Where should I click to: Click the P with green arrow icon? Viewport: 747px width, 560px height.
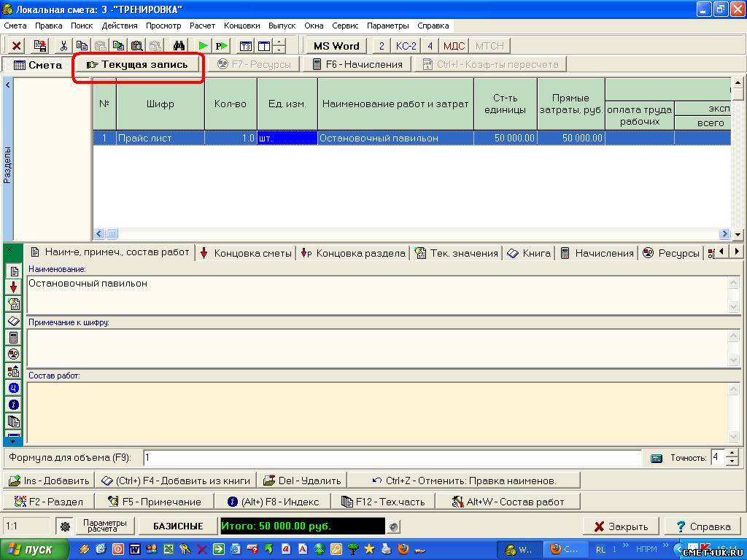[x=222, y=46]
